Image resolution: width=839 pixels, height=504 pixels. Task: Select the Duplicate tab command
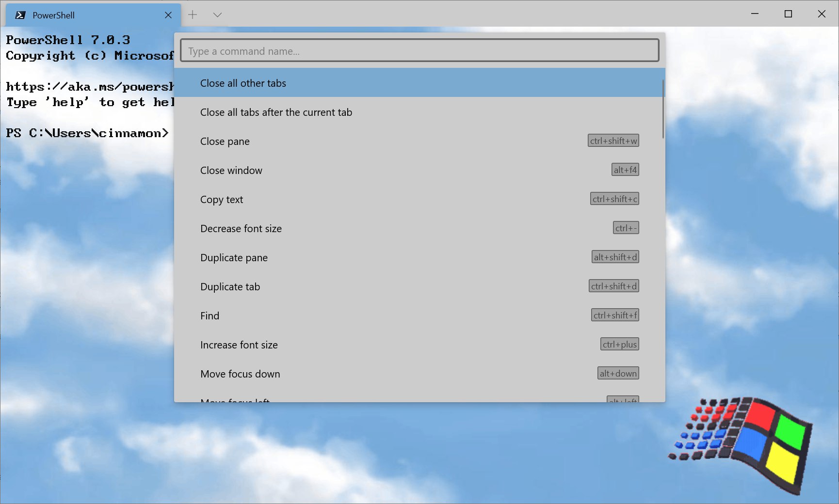(419, 286)
